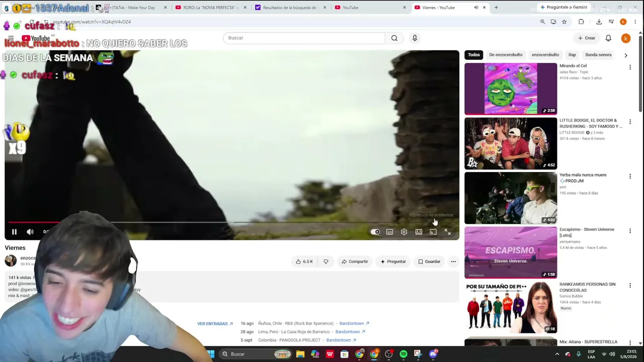The image size is (644, 362).
Task: Toggle the autoplay switch in player
Action: 375,232
